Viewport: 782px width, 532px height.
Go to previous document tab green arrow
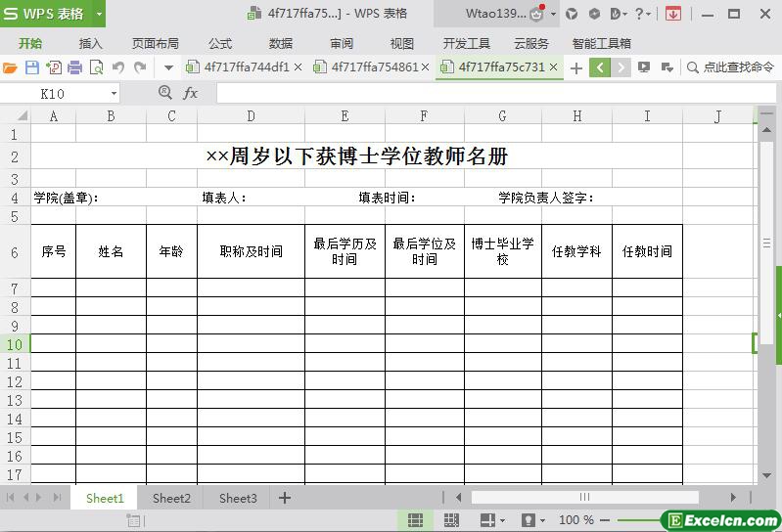pyautogui.click(x=600, y=67)
